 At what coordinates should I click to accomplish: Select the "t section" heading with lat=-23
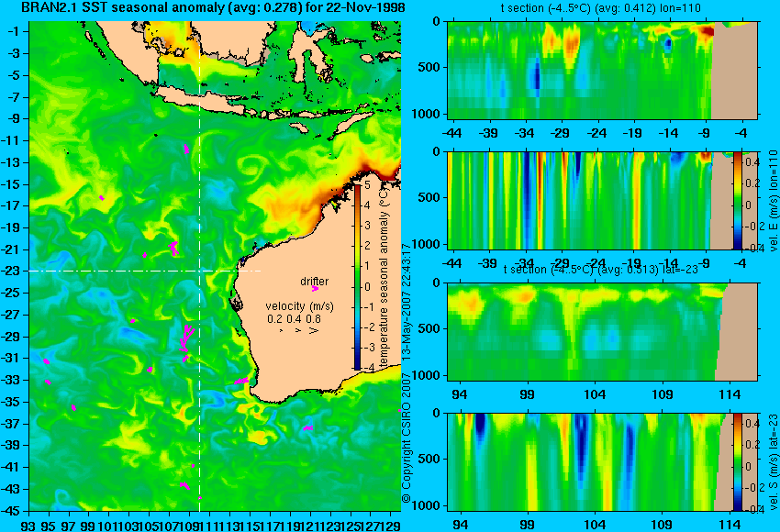click(x=601, y=269)
